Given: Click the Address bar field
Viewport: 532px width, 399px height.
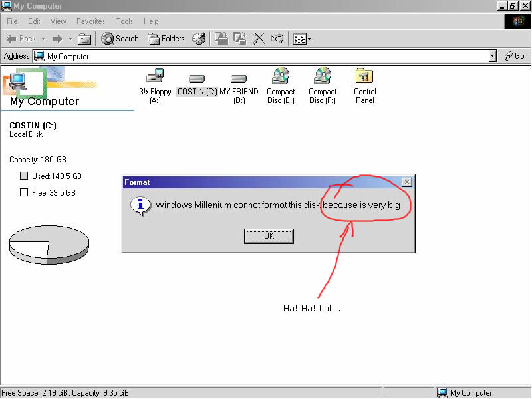Looking at the screenshot, I should click(x=265, y=56).
